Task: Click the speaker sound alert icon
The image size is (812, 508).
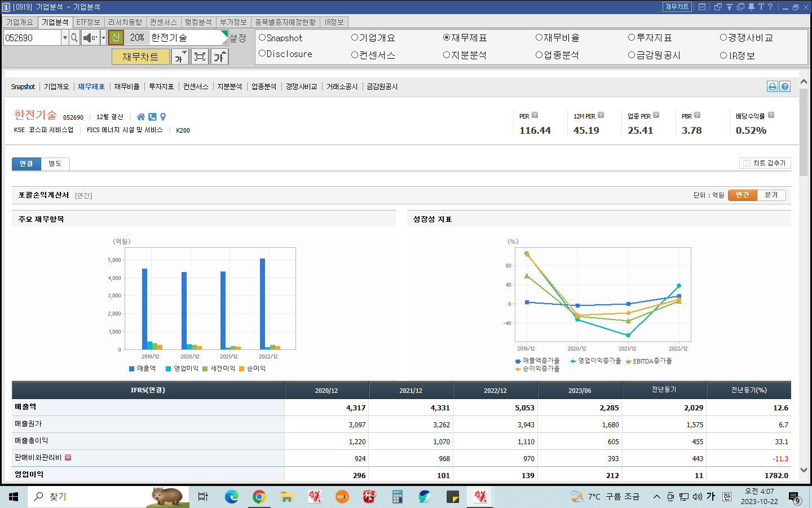Action: pyautogui.click(x=90, y=38)
